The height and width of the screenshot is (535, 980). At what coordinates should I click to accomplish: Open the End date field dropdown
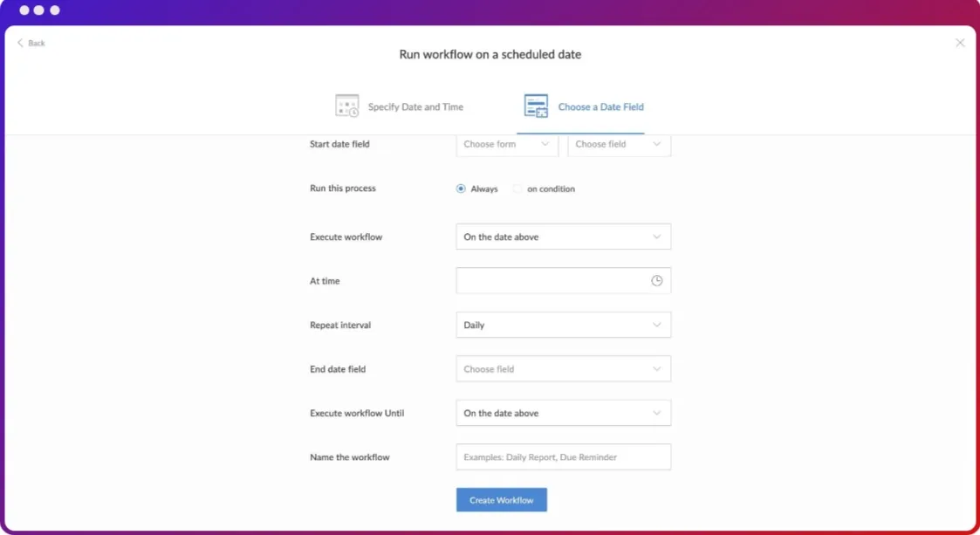click(563, 369)
